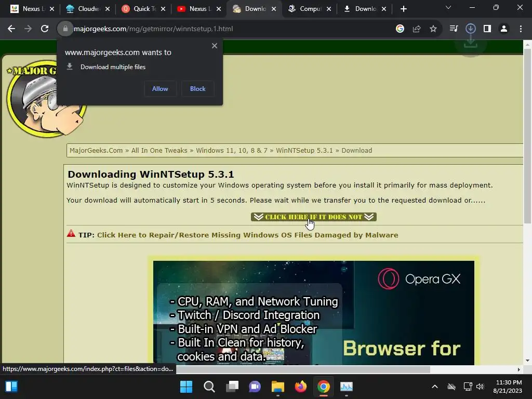The image size is (532, 399).
Task: Reload the current page
Action: [45, 29]
